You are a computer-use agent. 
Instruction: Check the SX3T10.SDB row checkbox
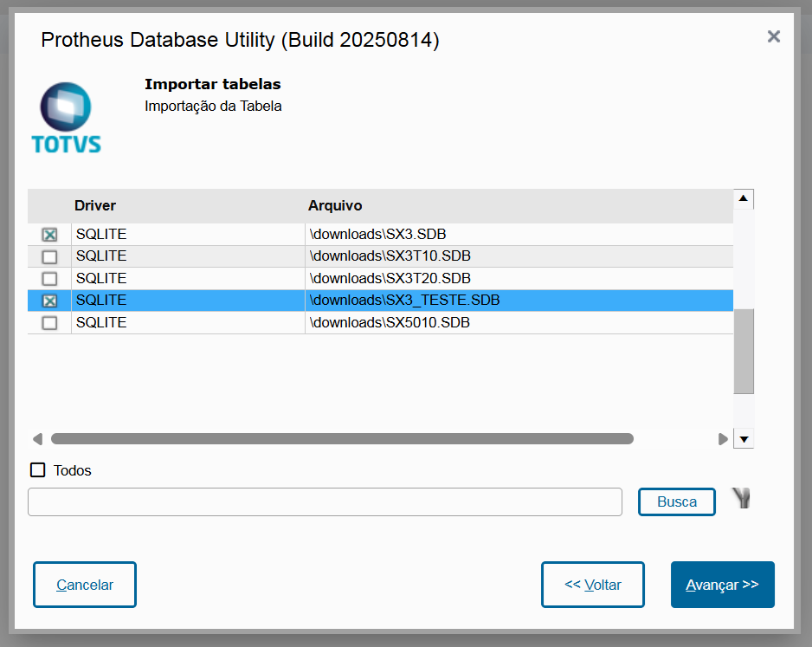click(x=50, y=256)
